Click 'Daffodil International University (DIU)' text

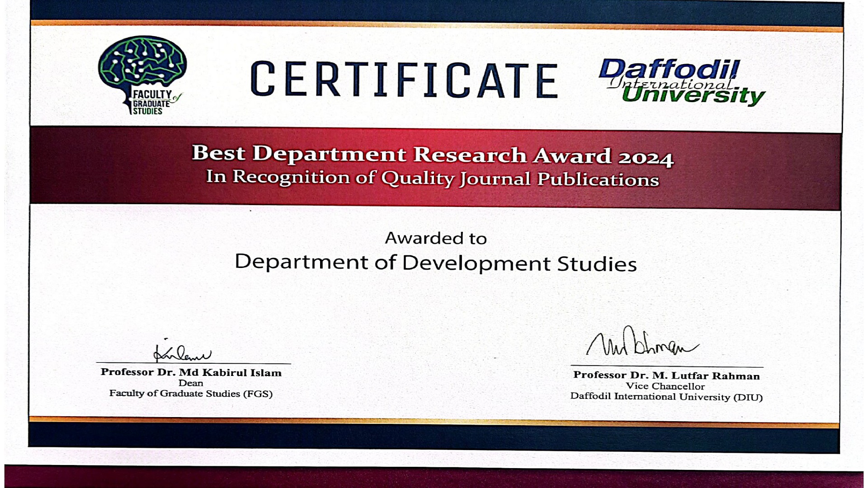click(666, 397)
